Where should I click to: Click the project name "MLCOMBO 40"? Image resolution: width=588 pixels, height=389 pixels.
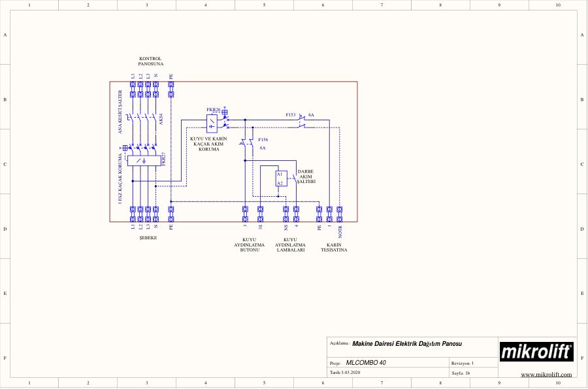366,363
